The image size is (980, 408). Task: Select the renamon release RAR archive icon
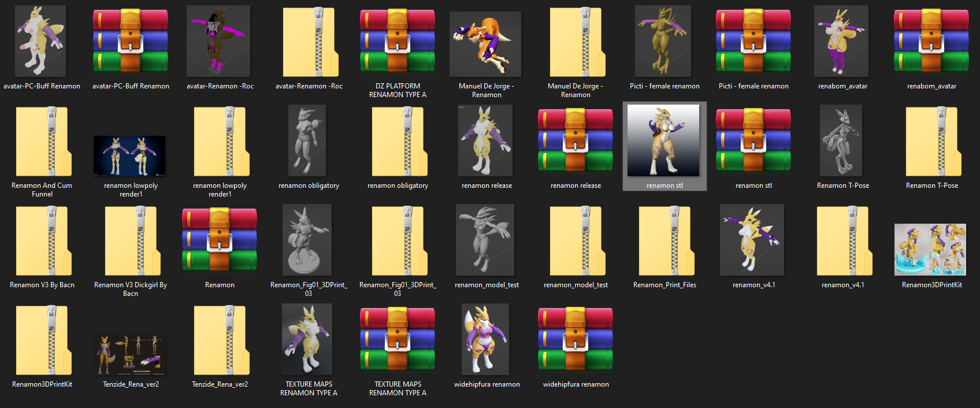[576, 141]
